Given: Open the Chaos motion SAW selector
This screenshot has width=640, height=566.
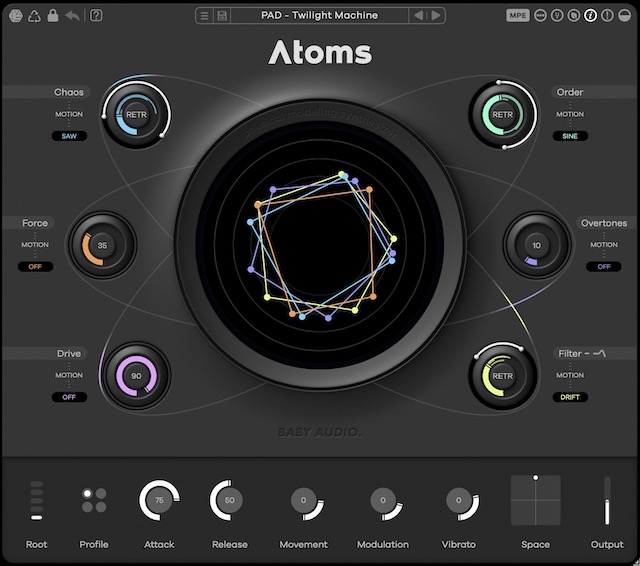Looking at the screenshot, I should (x=69, y=136).
